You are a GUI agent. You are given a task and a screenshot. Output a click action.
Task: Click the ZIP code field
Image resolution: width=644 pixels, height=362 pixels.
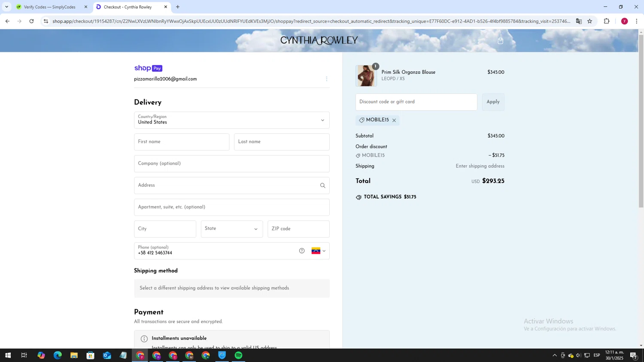click(298, 229)
